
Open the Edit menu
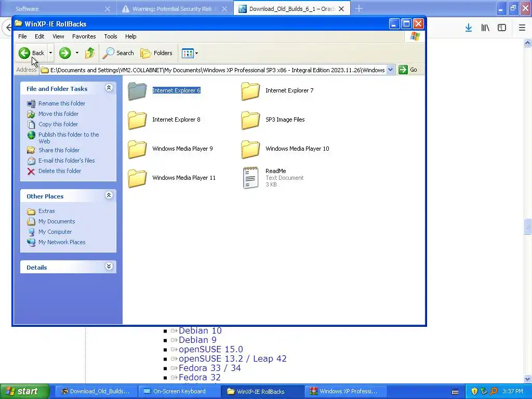[39, 36]
